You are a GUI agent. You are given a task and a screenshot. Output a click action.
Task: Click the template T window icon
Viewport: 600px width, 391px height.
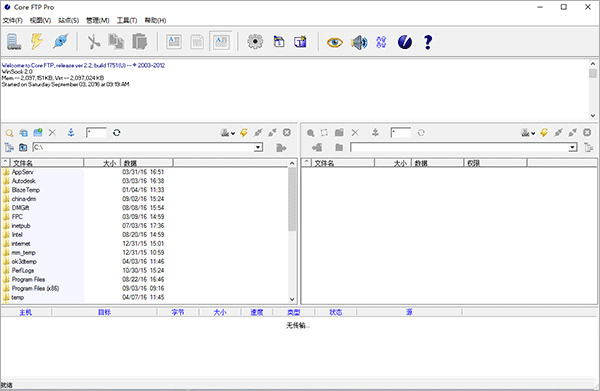coord(300,42)
